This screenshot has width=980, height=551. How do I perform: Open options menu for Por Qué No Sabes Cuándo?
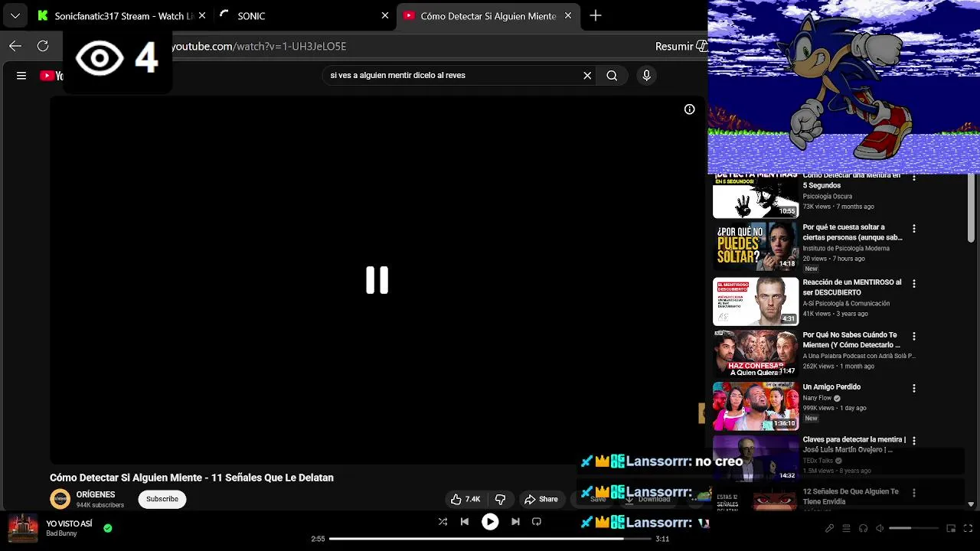[913, 337]
